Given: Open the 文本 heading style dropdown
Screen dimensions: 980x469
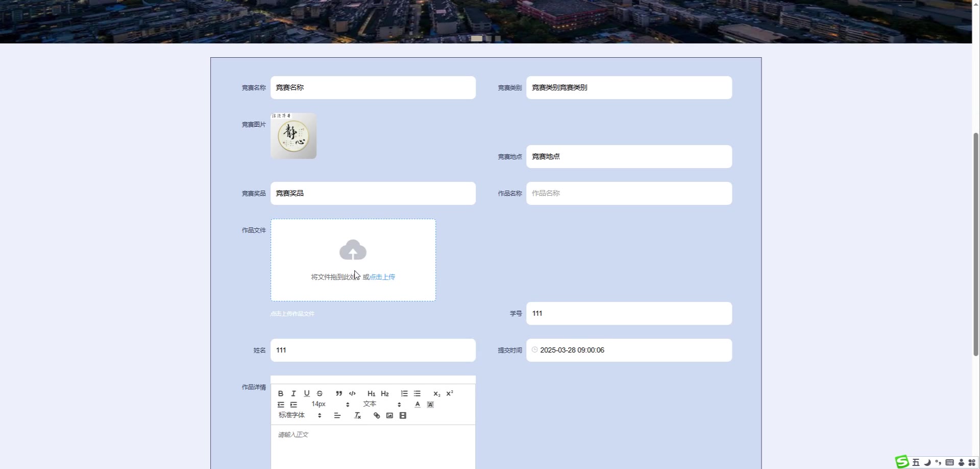Looking at the screenshot, I should pyautogui.click(x=382, y=404).
